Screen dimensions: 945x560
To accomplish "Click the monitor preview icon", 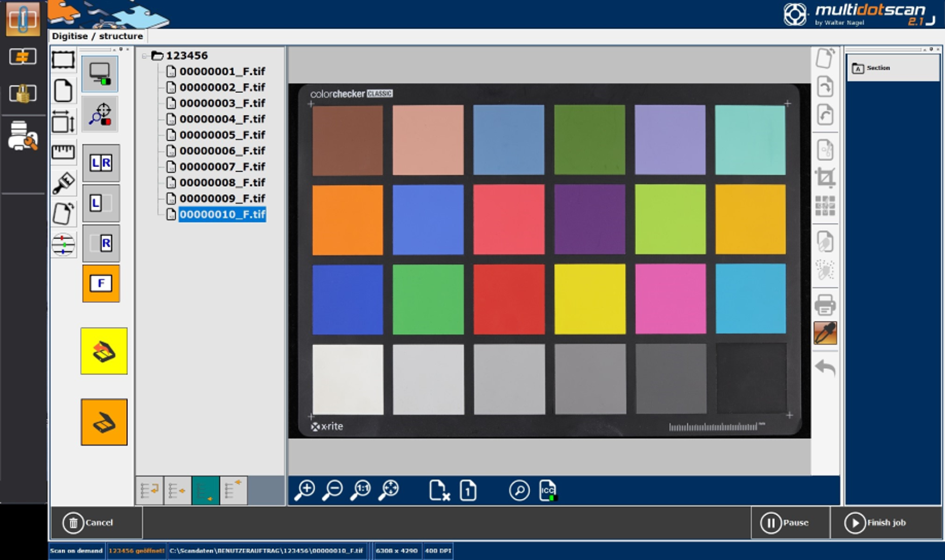I will click(x=100, y=74).
